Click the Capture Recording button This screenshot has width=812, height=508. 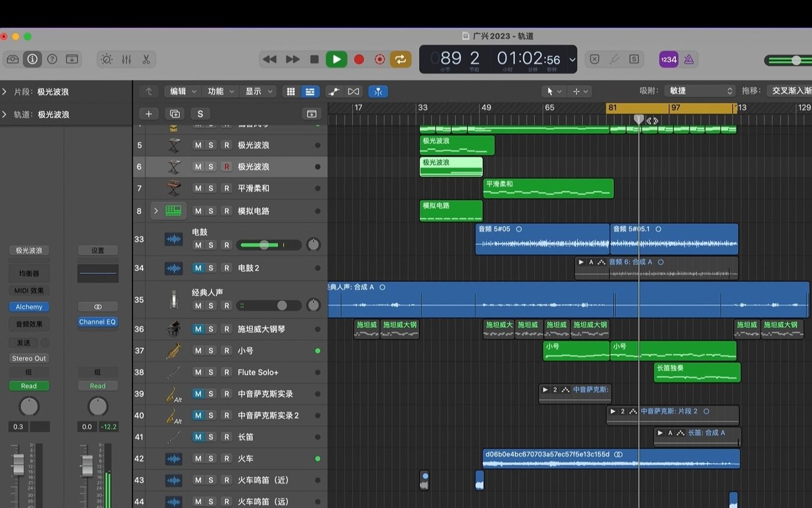coord(380,59)
